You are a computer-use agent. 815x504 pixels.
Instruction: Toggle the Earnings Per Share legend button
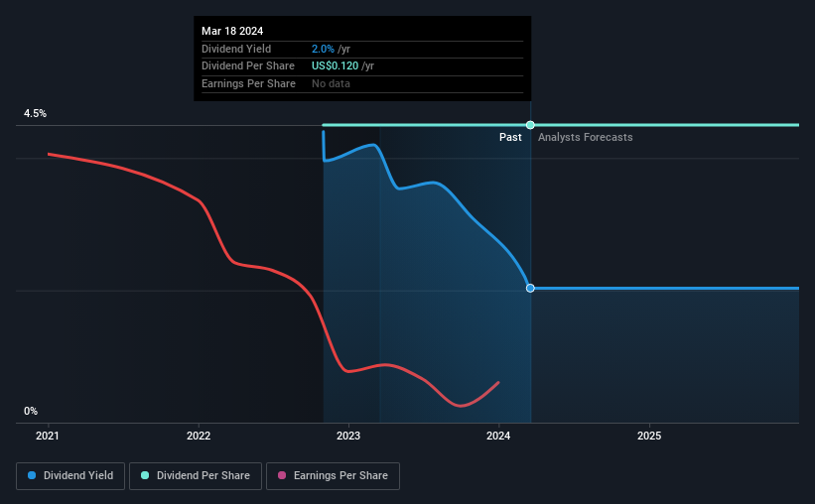(x=333, y=476)
